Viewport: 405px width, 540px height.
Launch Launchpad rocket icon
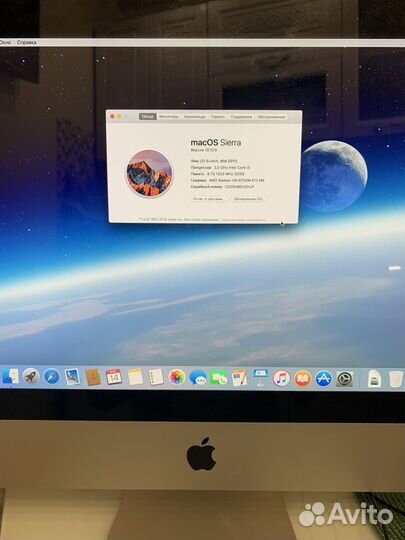(31, 376)
